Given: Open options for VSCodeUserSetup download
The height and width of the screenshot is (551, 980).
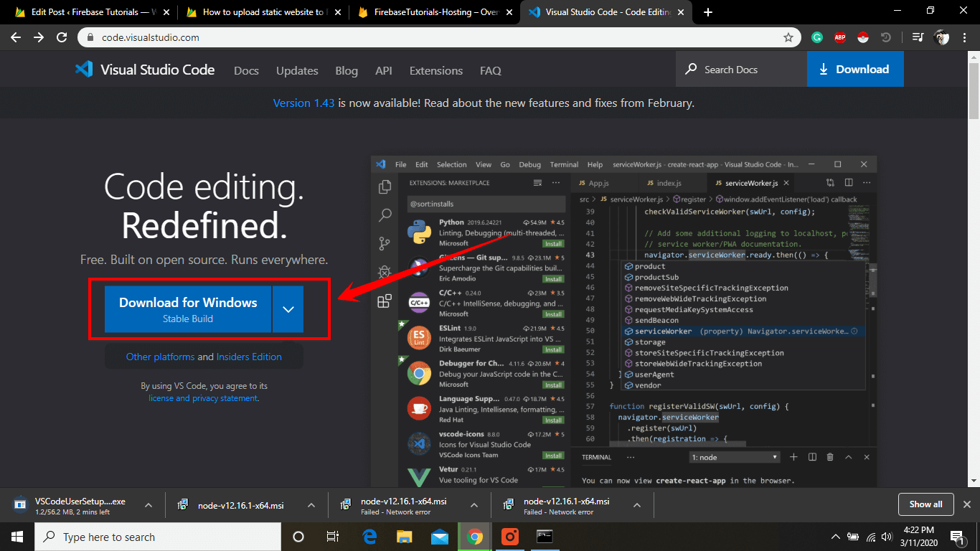Looking at the screenshot, I should pos(149,505).
